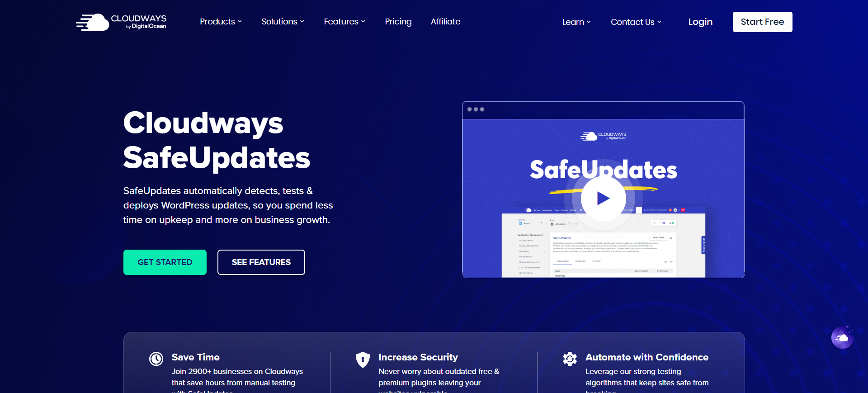This screenshot has height=393, width=868.
Task: Click the 'Increase Security' heading
Action: 418,357
